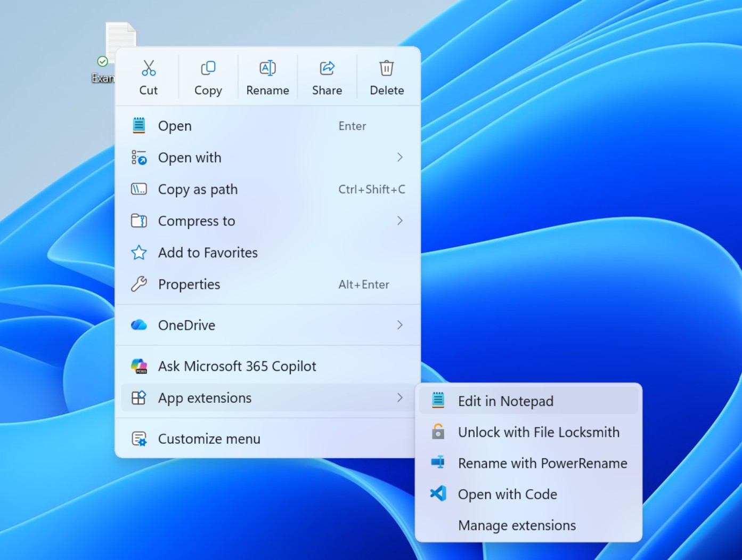Click the PowerRename icon
Viewport: 742px width, 560px height.
(x=438, y=462)
